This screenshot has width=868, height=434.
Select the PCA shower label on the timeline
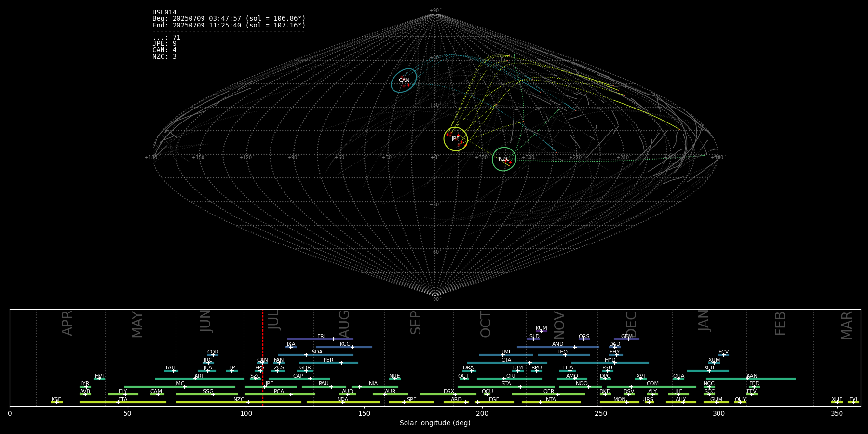[x=279, y=392]
